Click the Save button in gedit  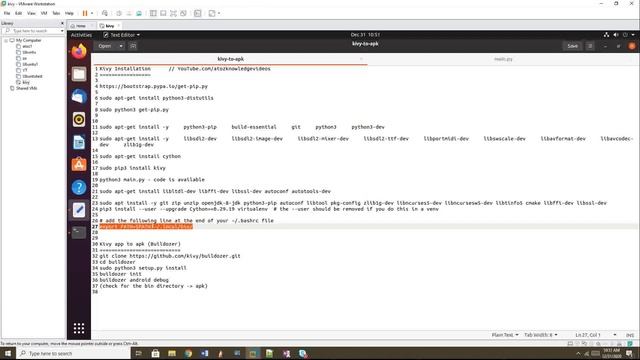click(x=572, y=46)
